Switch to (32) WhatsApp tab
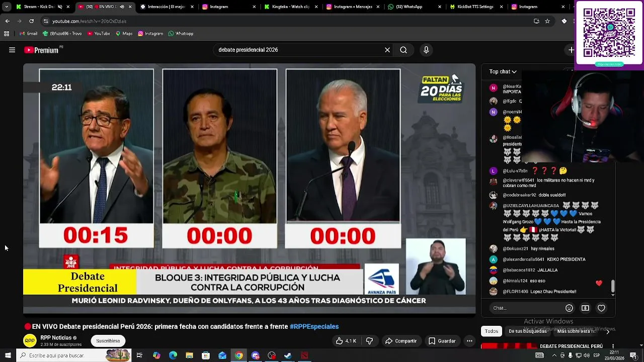 414,7
